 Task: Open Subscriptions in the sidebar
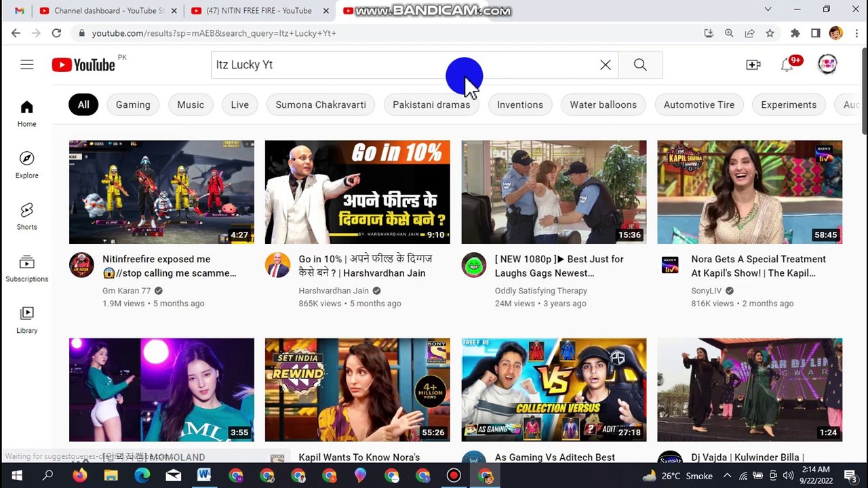[x=27, y=269]
